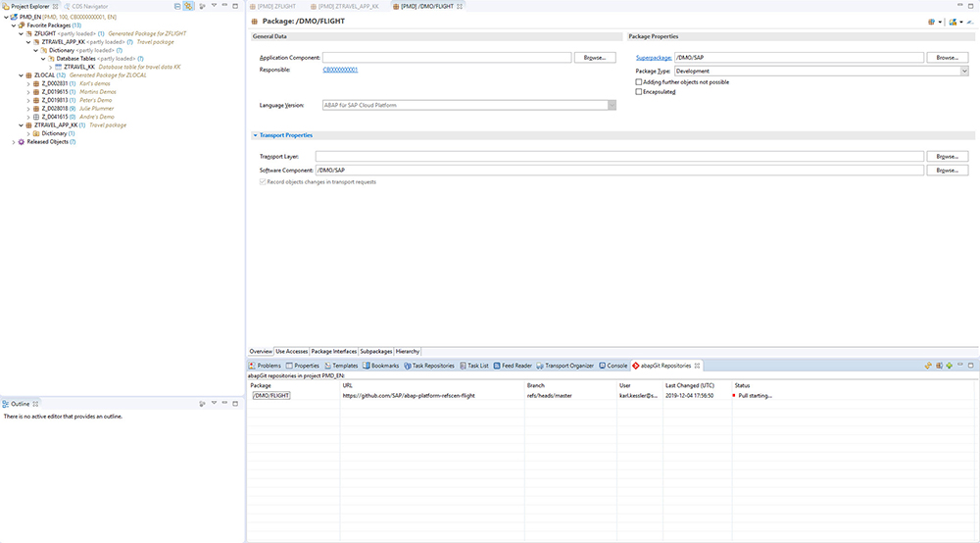The height and width of the screenshot is (543, 980).
Task: Open the Transport Organizer view tab
Action: pos(565,366)
